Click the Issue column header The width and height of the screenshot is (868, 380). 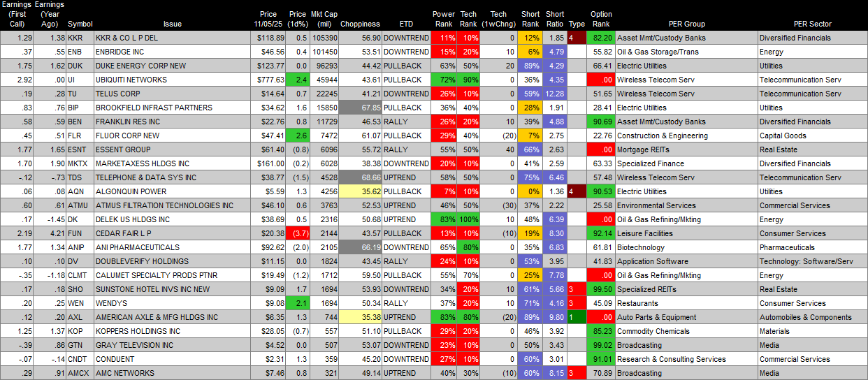(x=172, y=24)
